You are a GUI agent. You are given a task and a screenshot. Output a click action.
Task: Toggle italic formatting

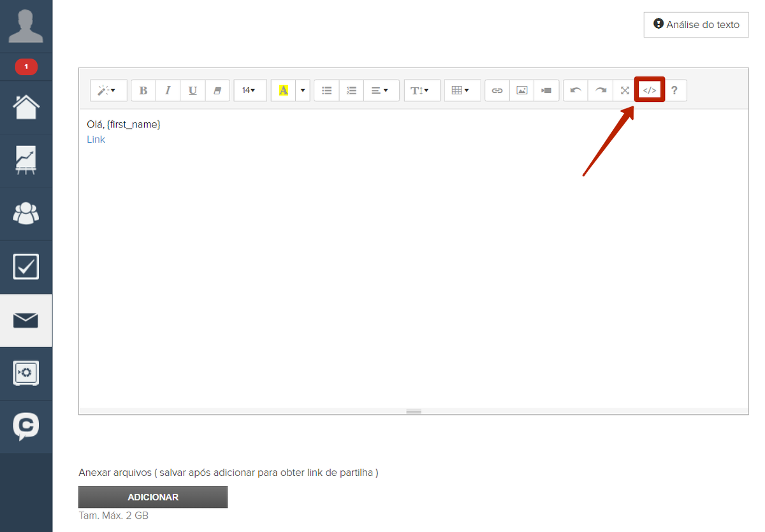tap(168, 90)
